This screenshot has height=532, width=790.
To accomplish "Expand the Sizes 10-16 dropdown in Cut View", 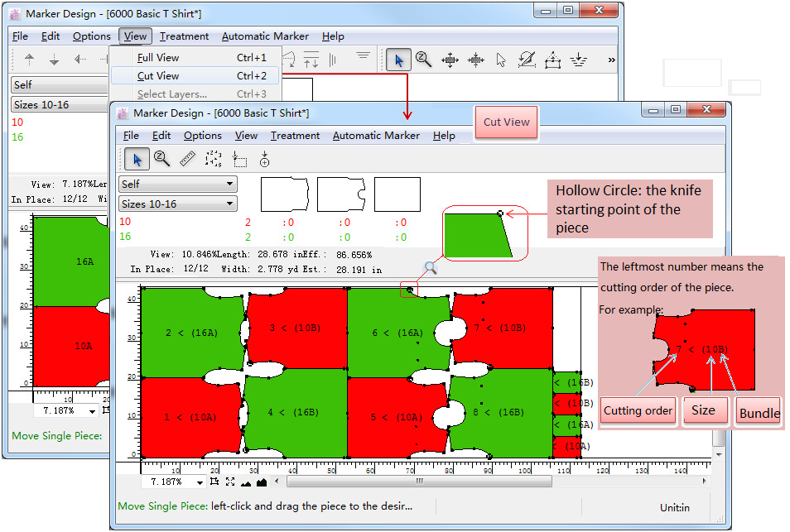I will pyautogui.click(x=178, y=204).
